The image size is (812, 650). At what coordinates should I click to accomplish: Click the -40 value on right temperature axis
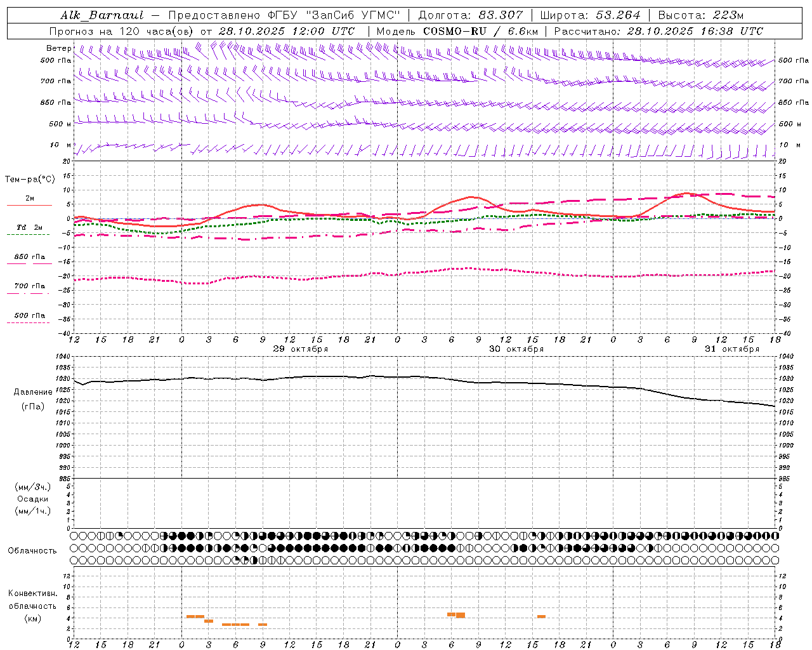coord(785,334)
